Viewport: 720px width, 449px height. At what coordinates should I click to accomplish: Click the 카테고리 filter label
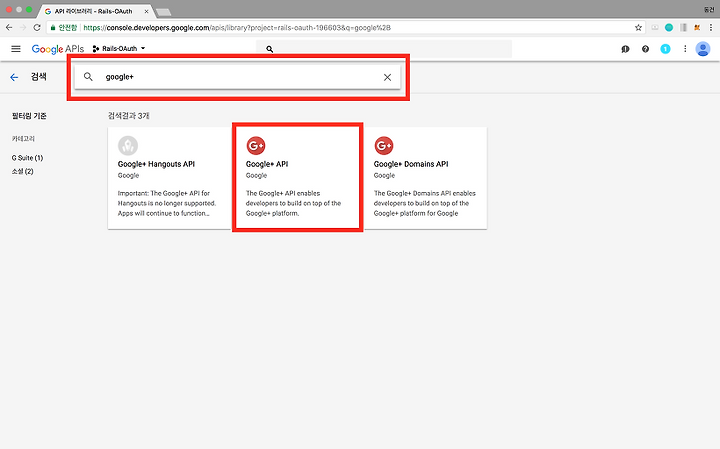point(23,138)
